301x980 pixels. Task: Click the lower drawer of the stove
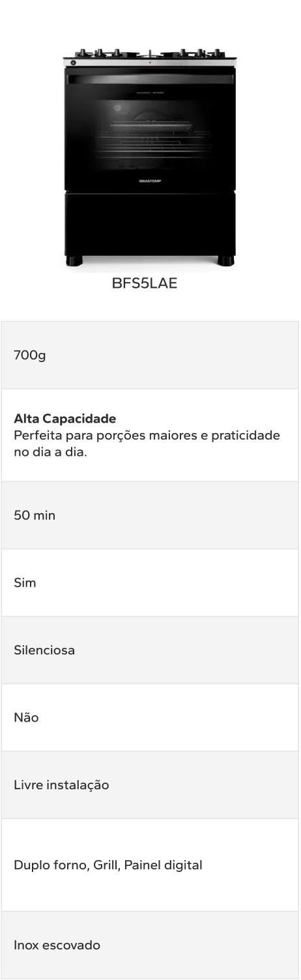pyautogui.click(x=150, y=223)
